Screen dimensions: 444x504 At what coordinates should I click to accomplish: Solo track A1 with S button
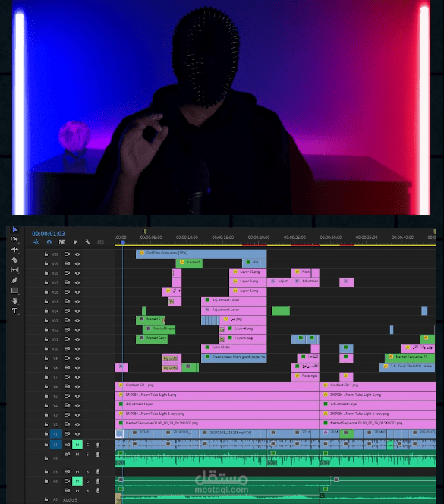tap(87, 445)
